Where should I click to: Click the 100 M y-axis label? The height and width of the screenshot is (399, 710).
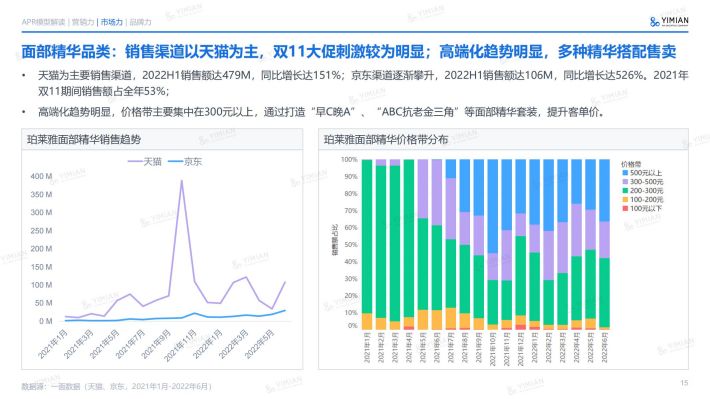tap(41, 285)
